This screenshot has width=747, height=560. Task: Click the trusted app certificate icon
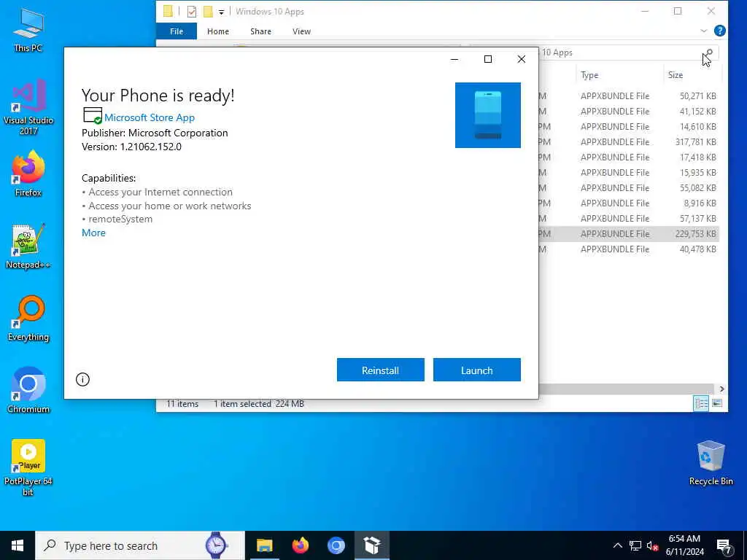click(x=93, y=116)
